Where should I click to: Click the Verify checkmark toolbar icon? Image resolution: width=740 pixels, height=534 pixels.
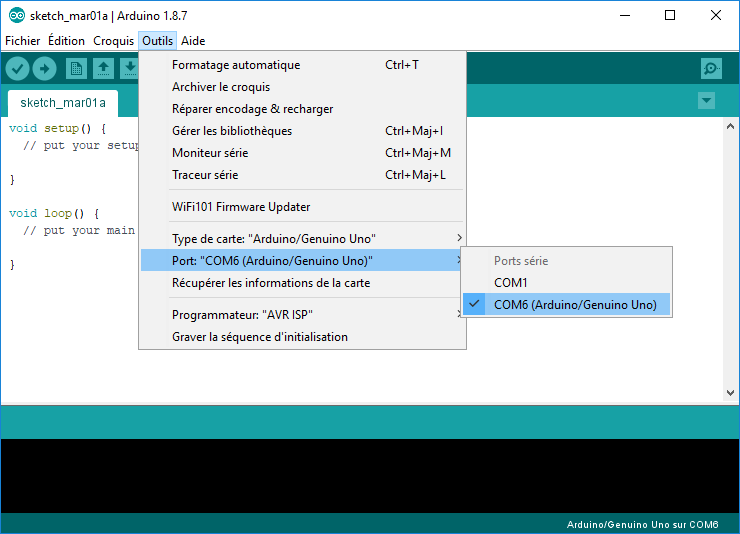point(17,69)
